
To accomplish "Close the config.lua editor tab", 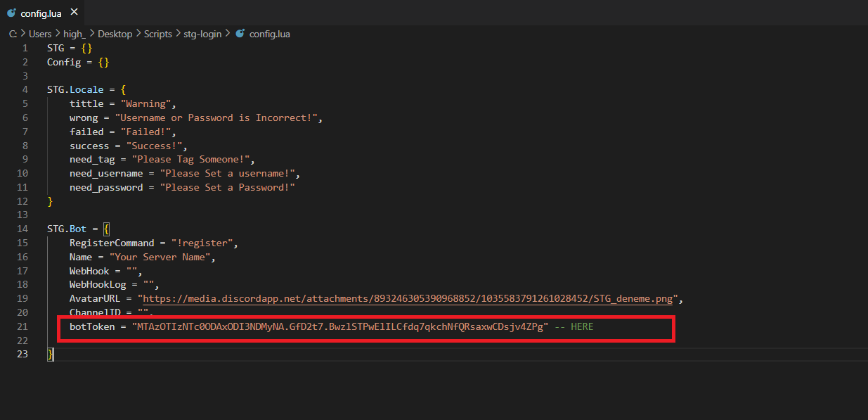I will tap(75, 12).
